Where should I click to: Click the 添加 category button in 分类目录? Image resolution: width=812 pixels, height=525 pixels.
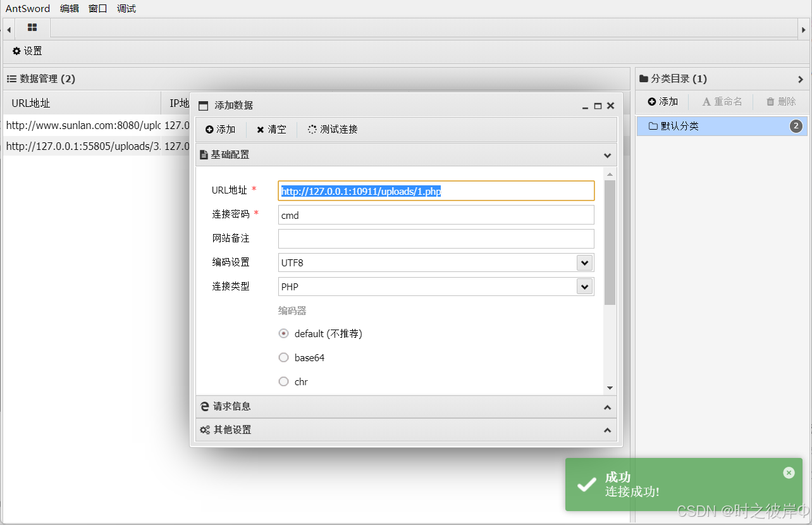[663, 102]
